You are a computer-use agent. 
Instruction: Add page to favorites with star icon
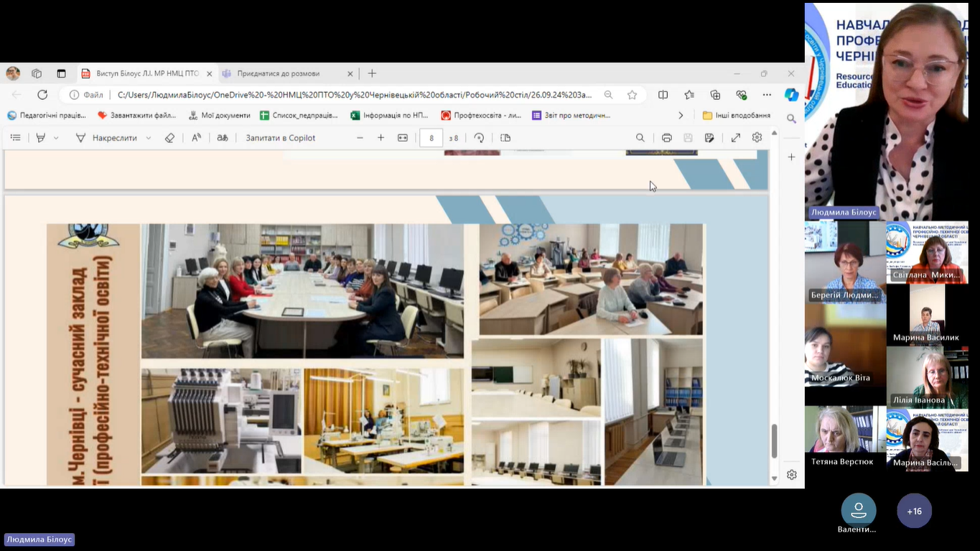click(632, 95)
